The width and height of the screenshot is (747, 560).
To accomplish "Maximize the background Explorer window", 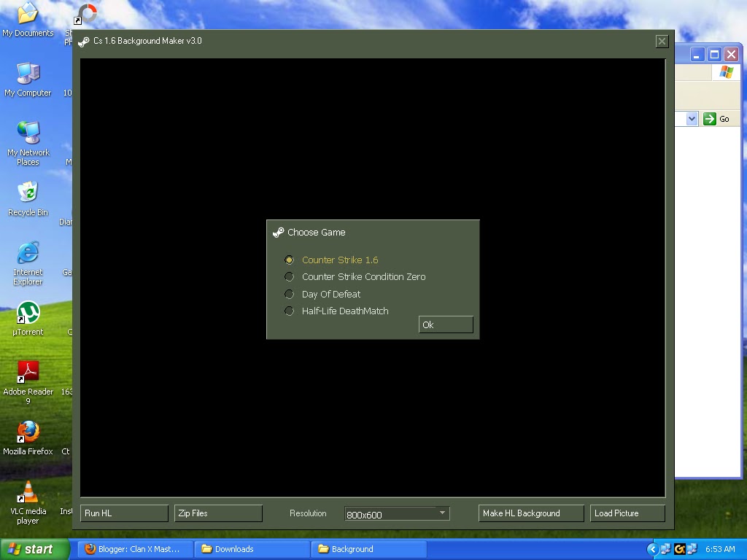I will [714, 54].
